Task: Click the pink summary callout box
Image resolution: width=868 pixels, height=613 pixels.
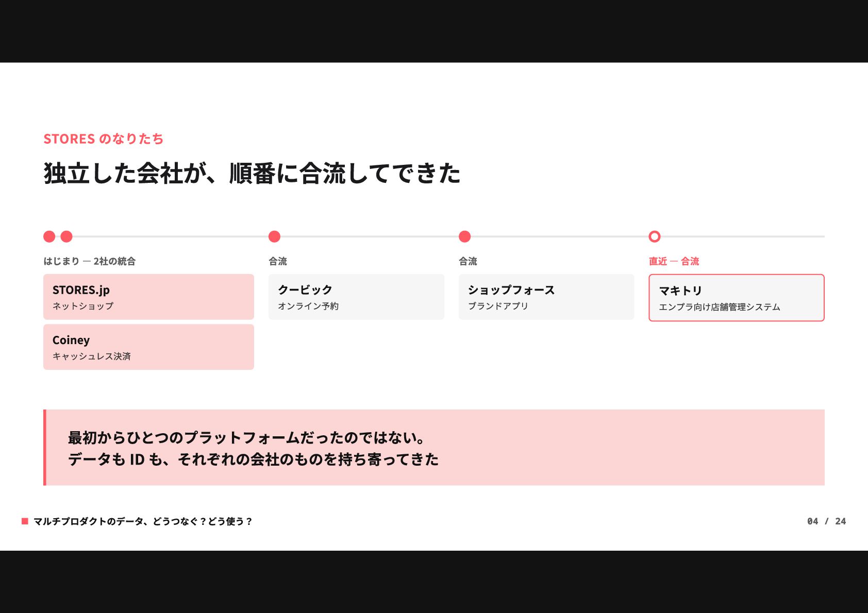Action: [434, 448]
